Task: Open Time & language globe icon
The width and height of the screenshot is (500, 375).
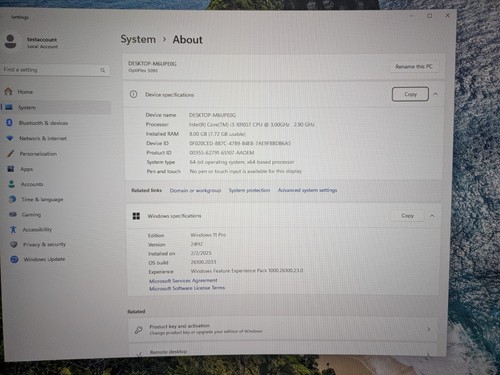Action: [x=12, y=199]
